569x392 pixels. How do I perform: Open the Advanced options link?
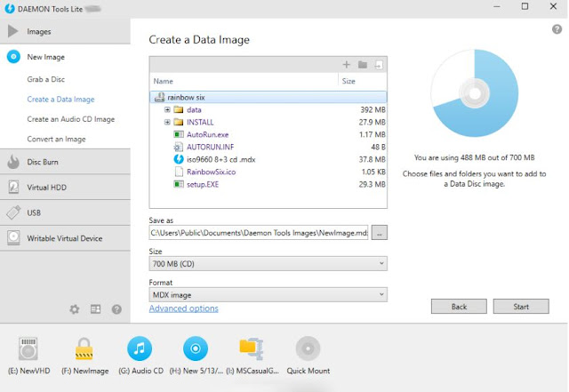click(x=183, y=308)
